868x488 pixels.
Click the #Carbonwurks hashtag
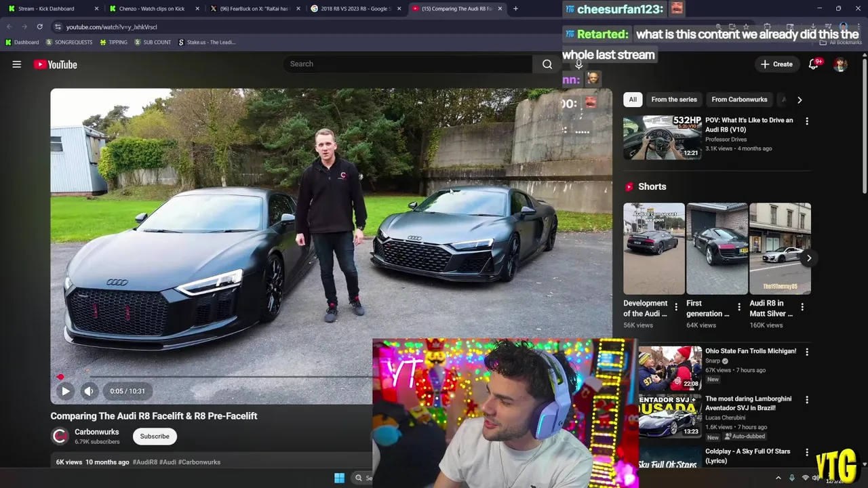pyautogui.click(x=199, y=462)
